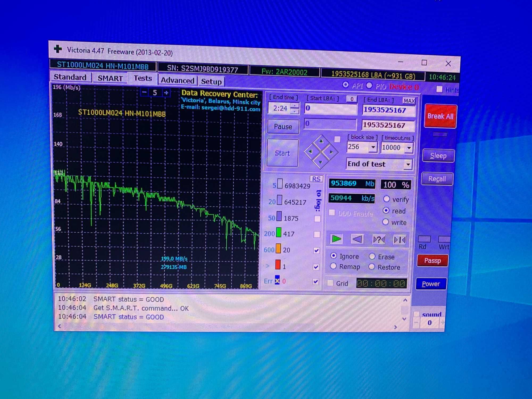This screenshot has width=532, height=399.
Task: Select the Ignore option
Action: click(x=334, y=256)
